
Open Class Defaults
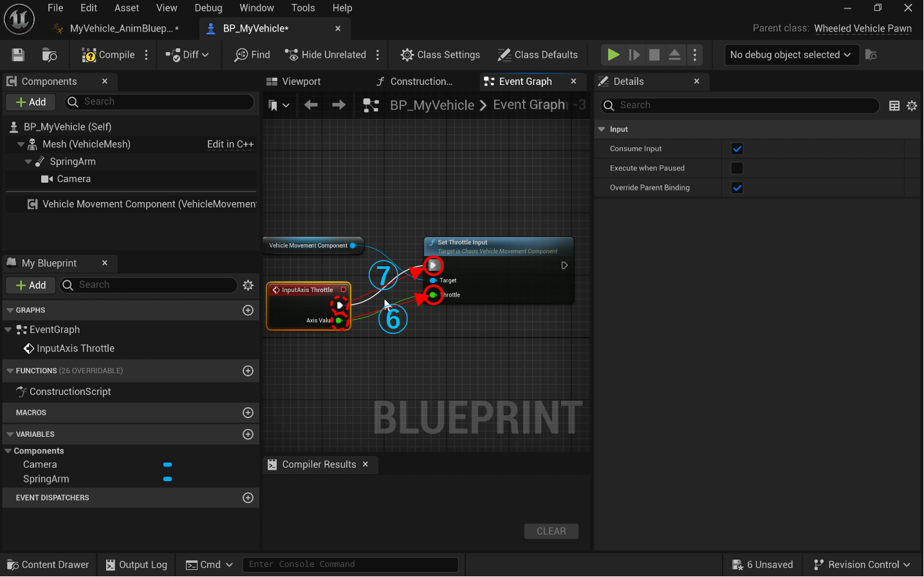click(538, 55)
